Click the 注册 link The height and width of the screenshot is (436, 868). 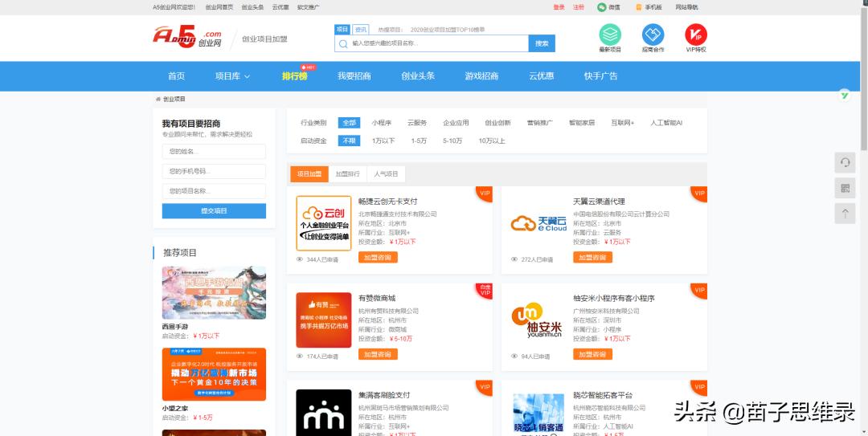[579, 7]
